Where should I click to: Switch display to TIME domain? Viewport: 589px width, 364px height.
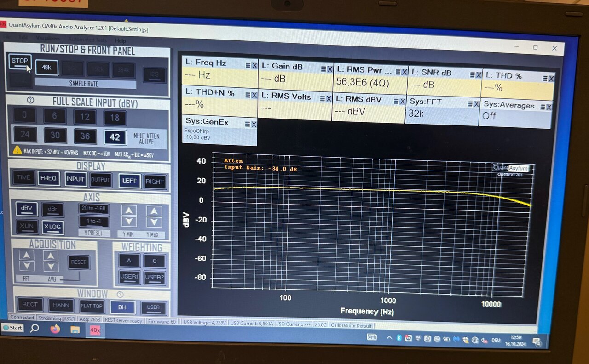23,177
